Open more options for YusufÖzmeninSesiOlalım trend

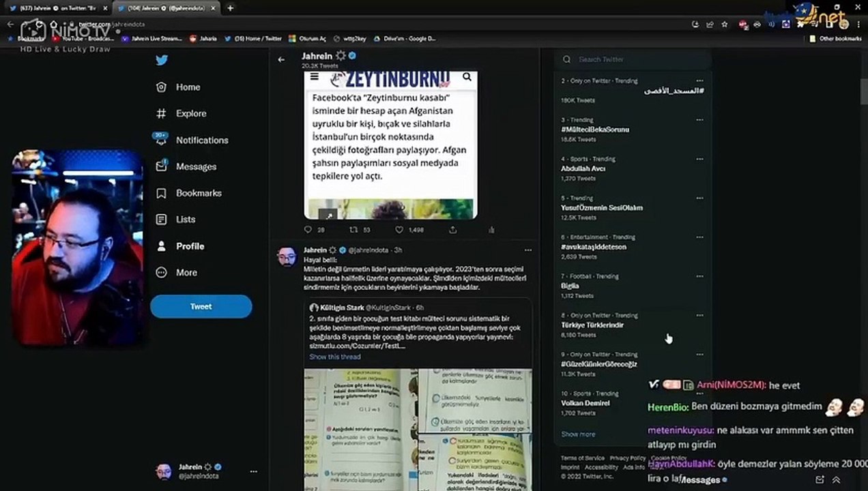[699, 198]
